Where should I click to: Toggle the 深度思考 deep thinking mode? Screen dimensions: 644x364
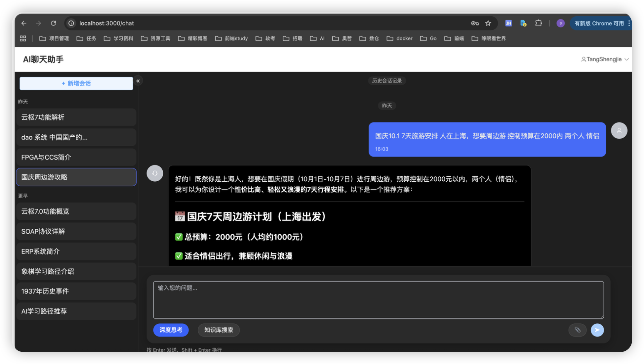point(171,330)
